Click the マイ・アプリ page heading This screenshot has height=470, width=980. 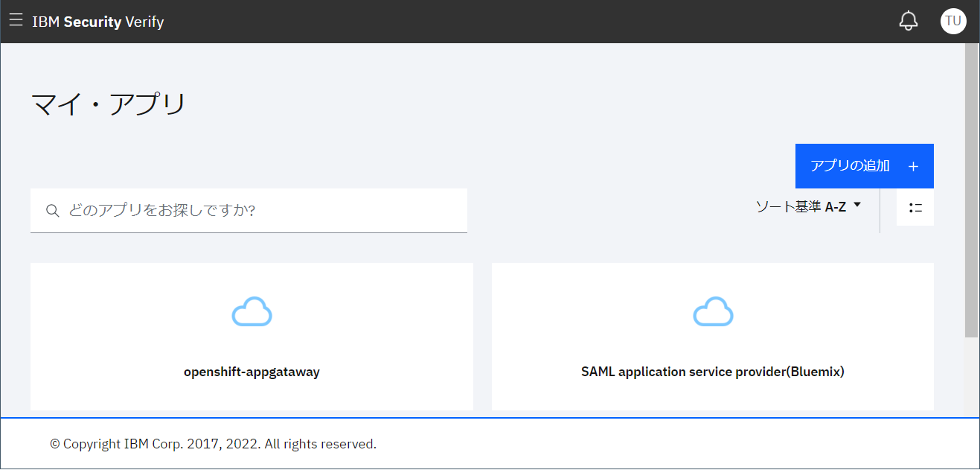(x=108, y=105)
